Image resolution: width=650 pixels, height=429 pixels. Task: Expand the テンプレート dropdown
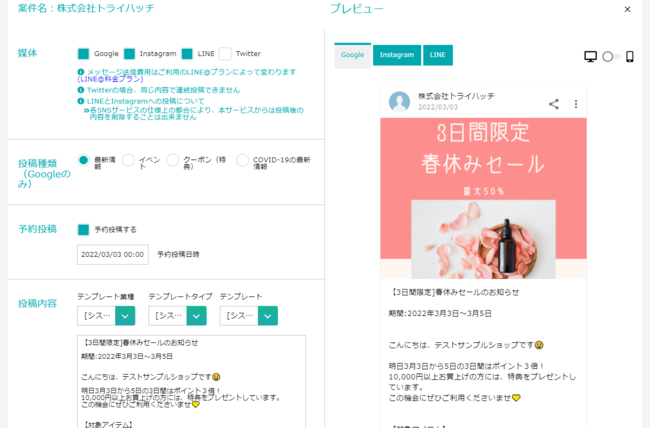(x=267, y=316)
